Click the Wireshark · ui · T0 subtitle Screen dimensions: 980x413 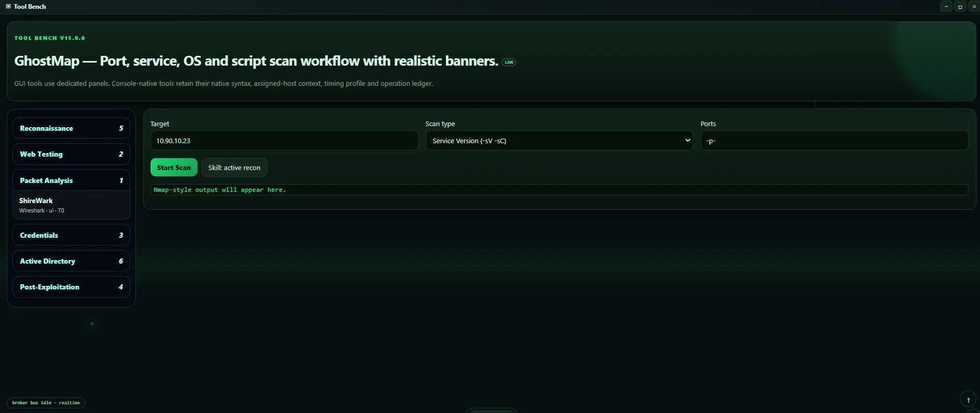point(42,210)
